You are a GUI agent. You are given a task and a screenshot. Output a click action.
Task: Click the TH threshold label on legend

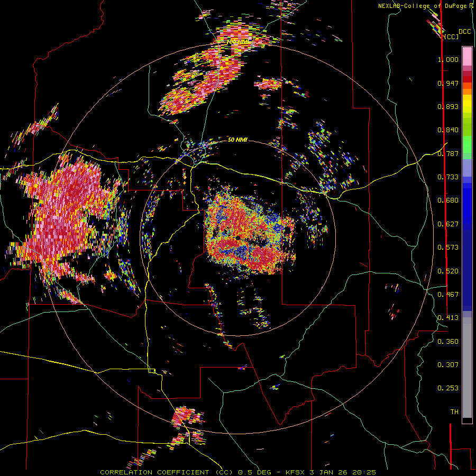pos(454,412)
